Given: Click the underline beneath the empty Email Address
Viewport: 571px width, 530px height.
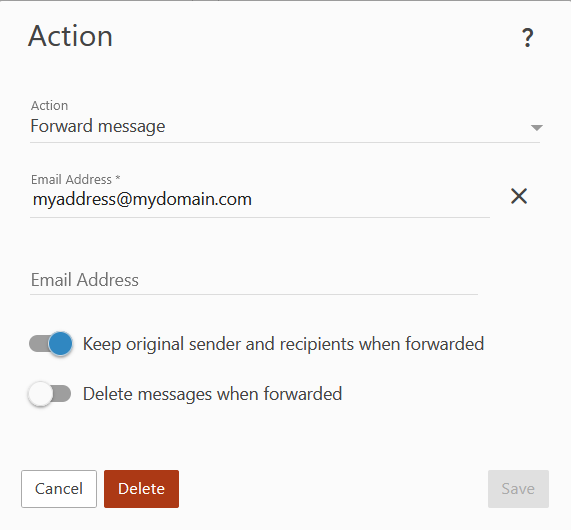Looking at the screenshot, I should pos(254,294).
